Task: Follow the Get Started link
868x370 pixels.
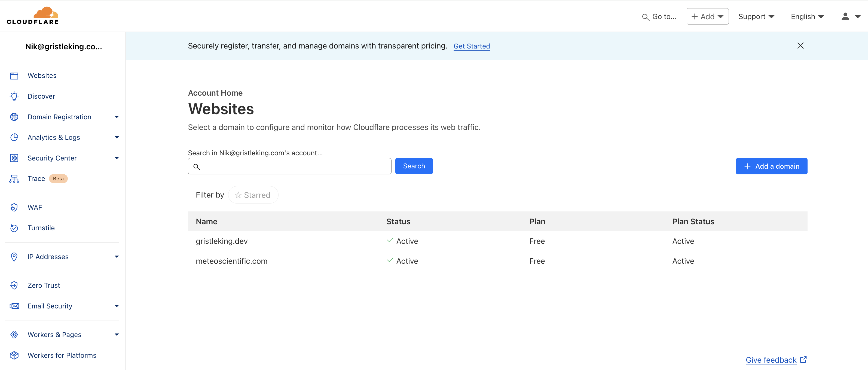Action: point(472,46)
